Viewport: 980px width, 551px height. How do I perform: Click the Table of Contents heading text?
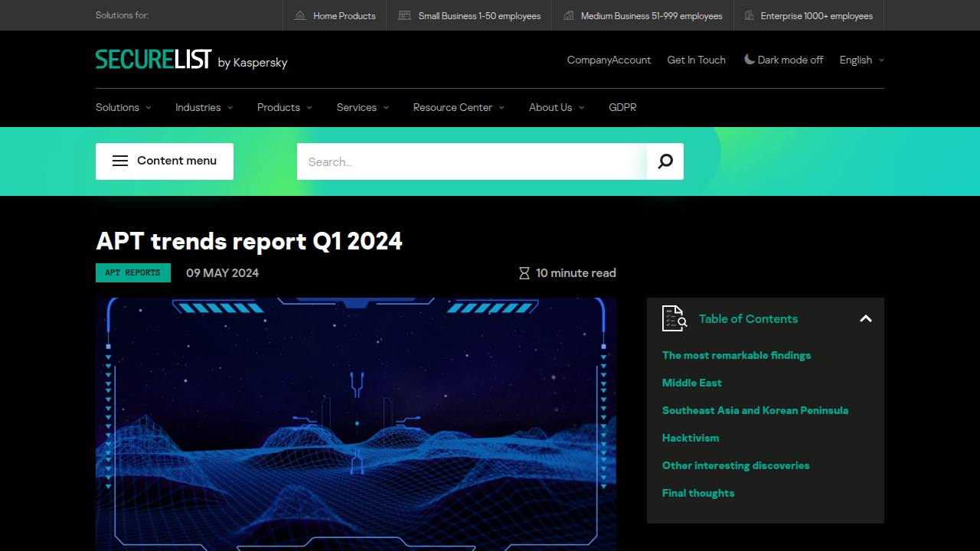[748, 318]
